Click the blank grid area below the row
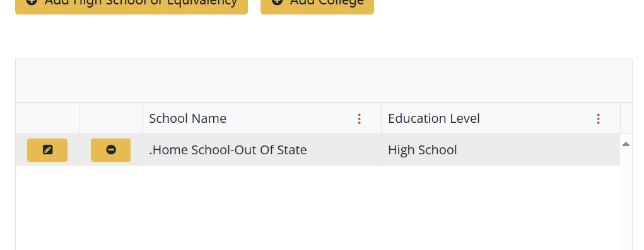The image size is (644, 250). coord(318,208)
